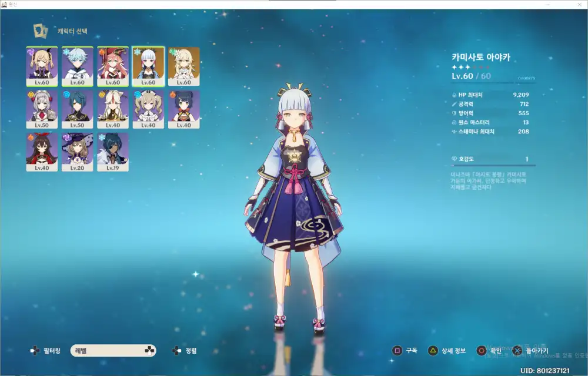588x376 pixels.
Task: Select Lisa at Lv.20
Action: point(78,151)
